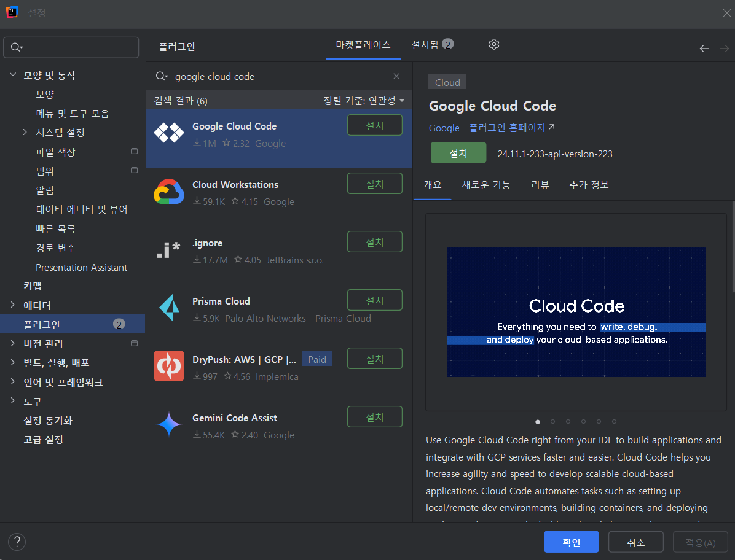Open the 추가 정보 detail tab

589,184
